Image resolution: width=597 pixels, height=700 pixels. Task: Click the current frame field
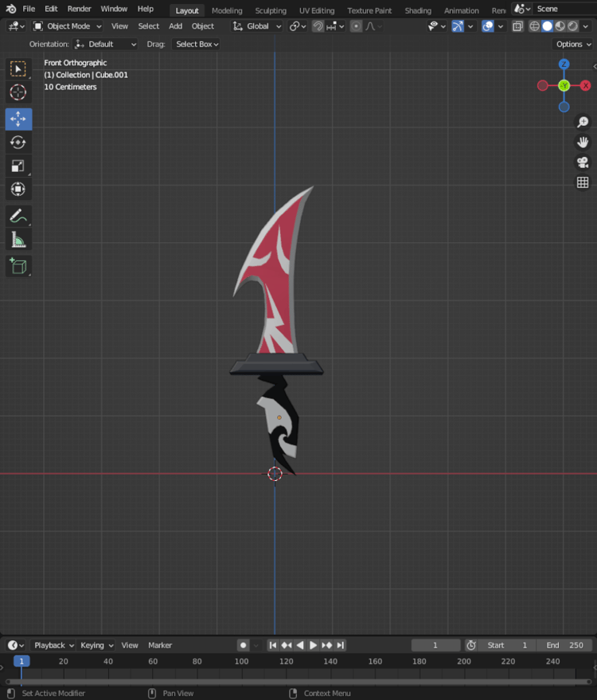(x=435, y=645)
